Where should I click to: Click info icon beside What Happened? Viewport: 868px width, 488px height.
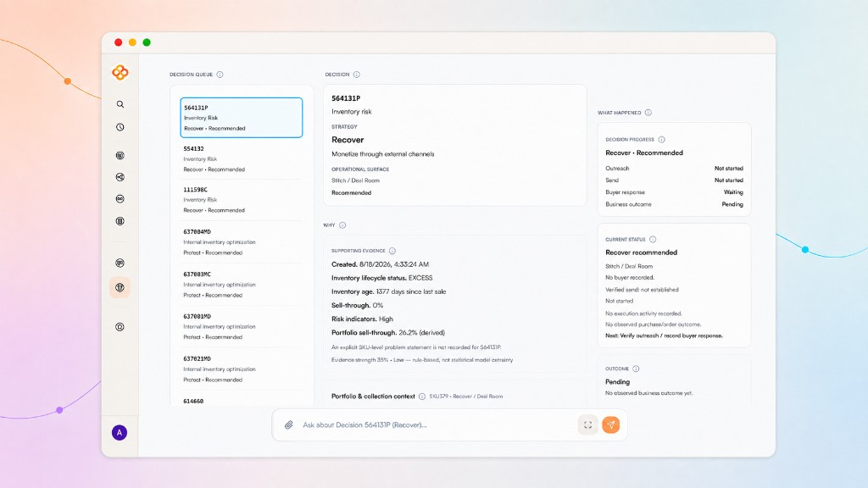(x=648, y=113)
